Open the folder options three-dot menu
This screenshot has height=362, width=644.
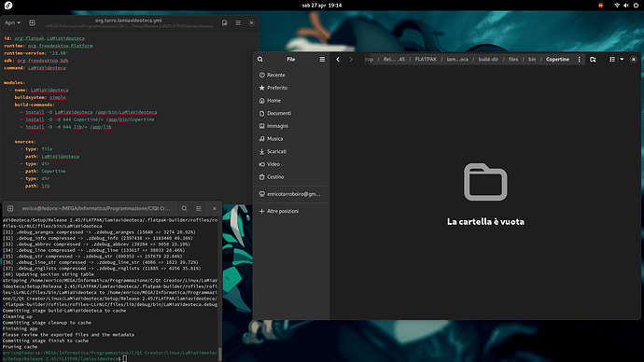(579, 59)
